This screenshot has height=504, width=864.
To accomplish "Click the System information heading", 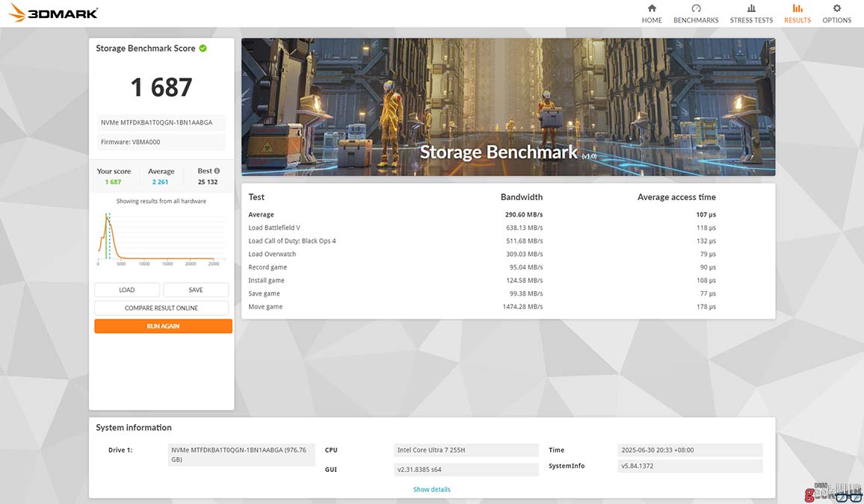I will 134,428.
